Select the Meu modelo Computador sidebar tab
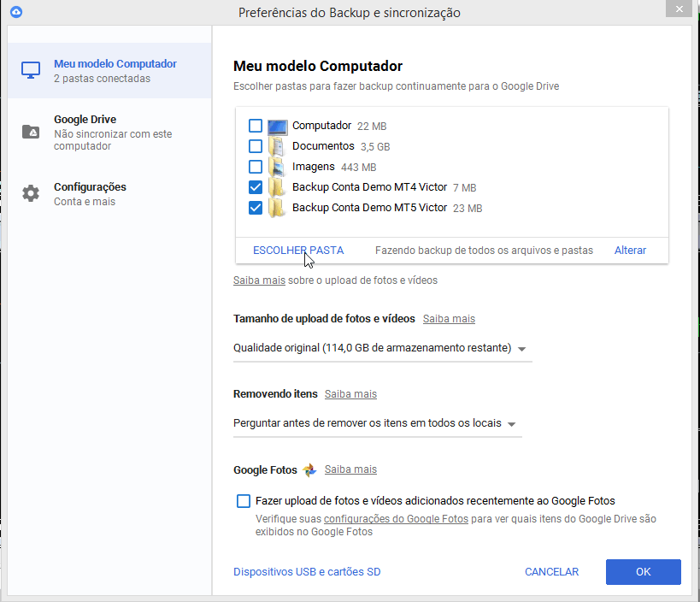This screenshot has height=602, width=700. pyautogui.click(x=109, y=71)
